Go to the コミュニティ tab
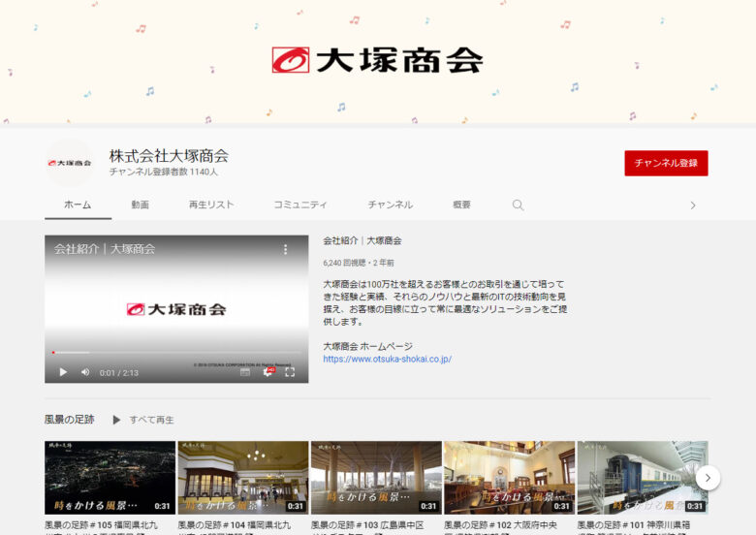The width and height of the screenshot is (756, 535). point(300,205)
